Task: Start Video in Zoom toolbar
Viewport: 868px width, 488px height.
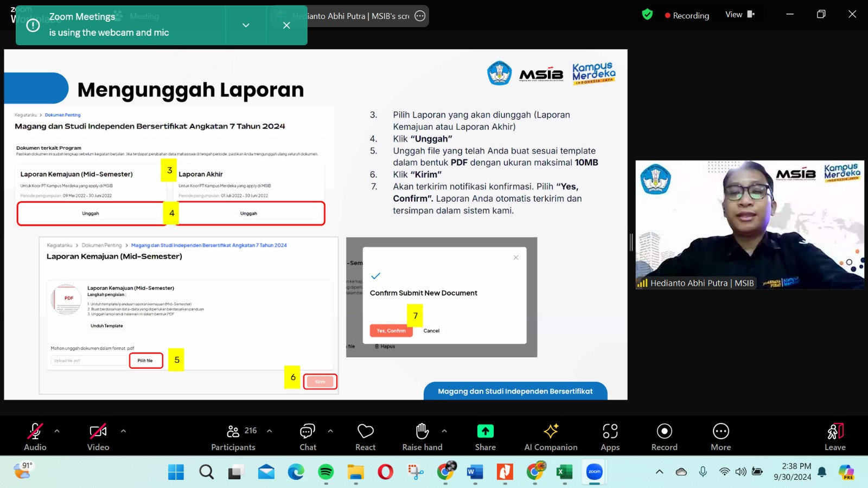Action: pyautogui.click(x=98, y=437)
